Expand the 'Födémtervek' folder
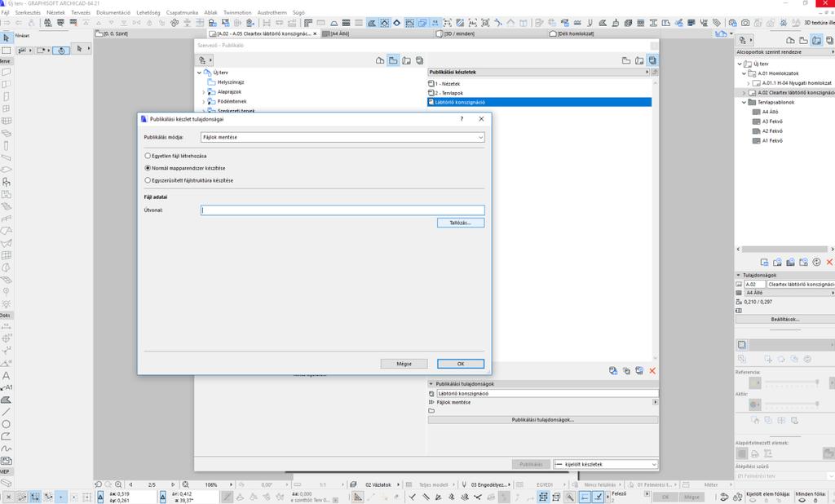835x504 pixels. [203, 101]
